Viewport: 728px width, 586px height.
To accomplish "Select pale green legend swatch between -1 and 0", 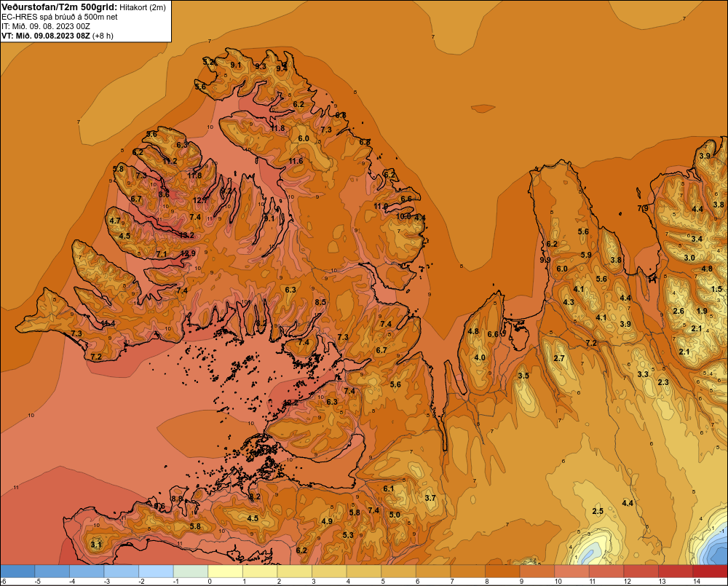I will [x=190, y=571].
